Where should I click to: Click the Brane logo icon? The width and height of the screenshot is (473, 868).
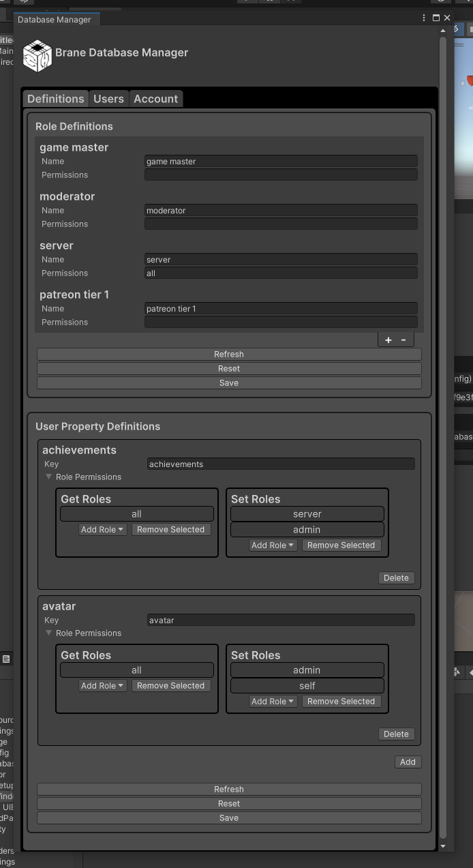click(37, 56)
